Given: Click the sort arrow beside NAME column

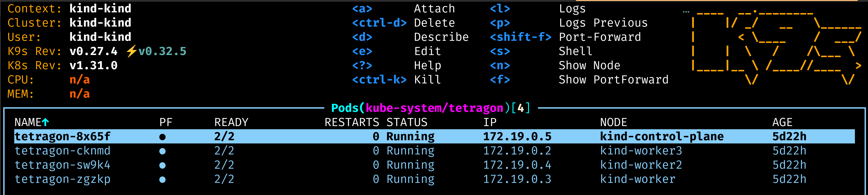Looking at the screenshot, I should tap(45, 122).
